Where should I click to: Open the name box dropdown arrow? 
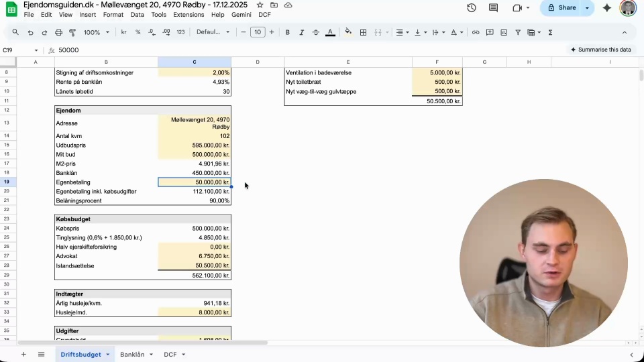point(36,50)
